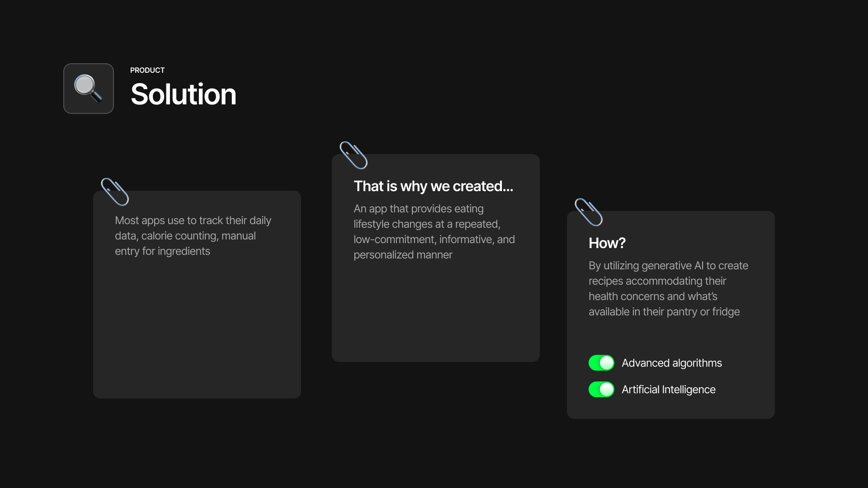This screenshot has height=488, width=868.
Task: Select paperclip on the 'Most apps' card
Action: [x=115, y=192]
